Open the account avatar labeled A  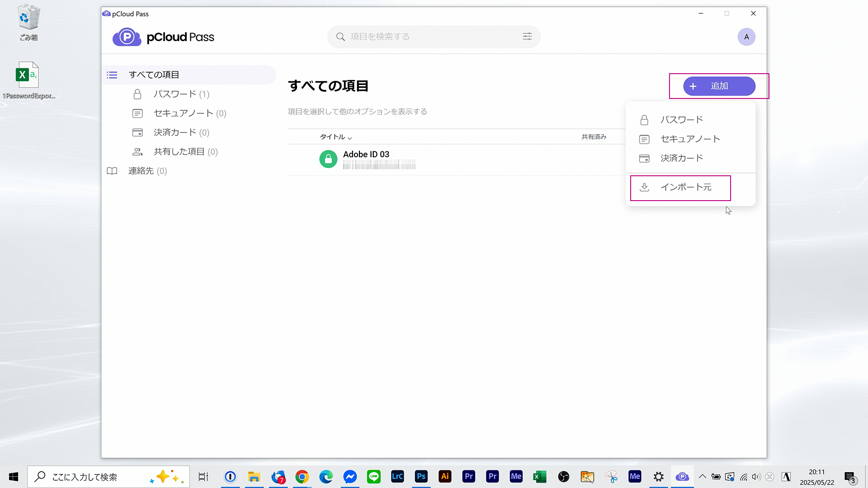click(x=746, y=37)
